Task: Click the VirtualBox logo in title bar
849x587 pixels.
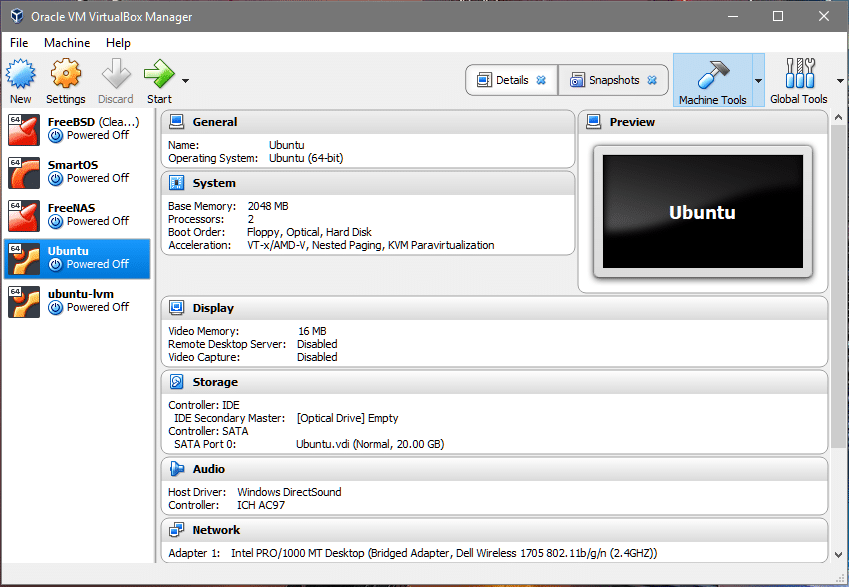Action: 14,16
